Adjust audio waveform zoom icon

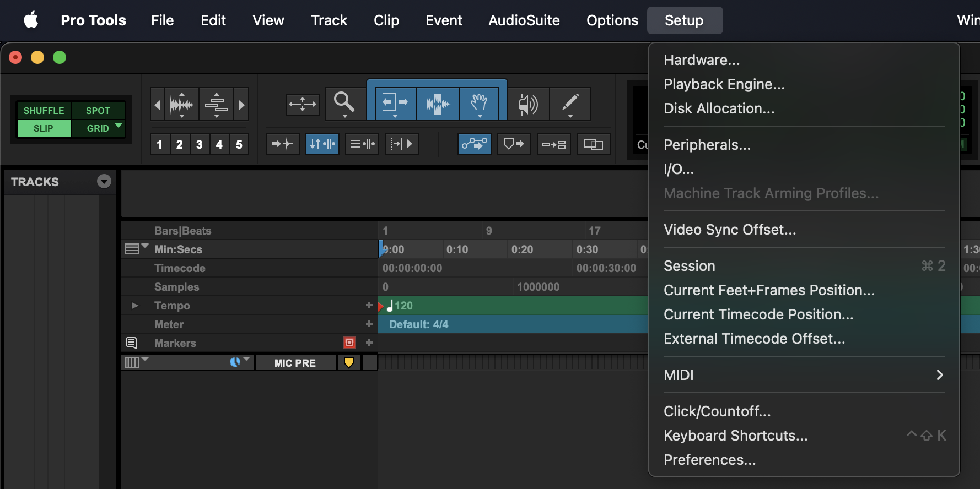click(181, 104)
